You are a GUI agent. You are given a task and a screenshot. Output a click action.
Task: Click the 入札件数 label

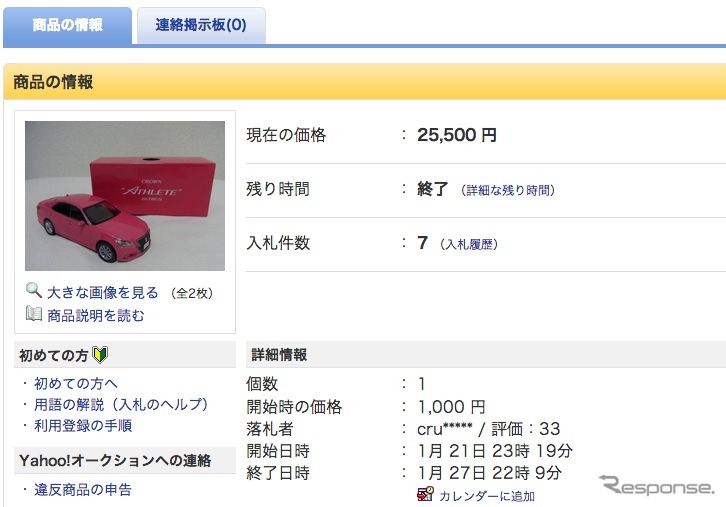coord(278,243)
